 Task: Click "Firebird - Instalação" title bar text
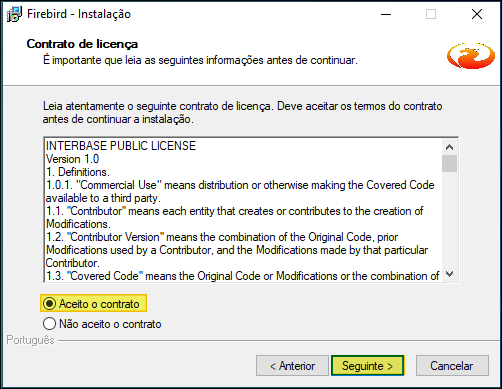(79, 14)
